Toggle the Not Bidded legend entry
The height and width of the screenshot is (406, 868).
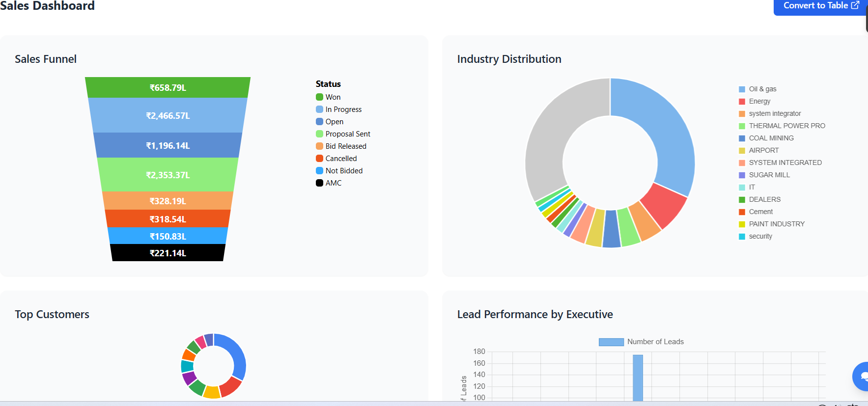[339, 171]
